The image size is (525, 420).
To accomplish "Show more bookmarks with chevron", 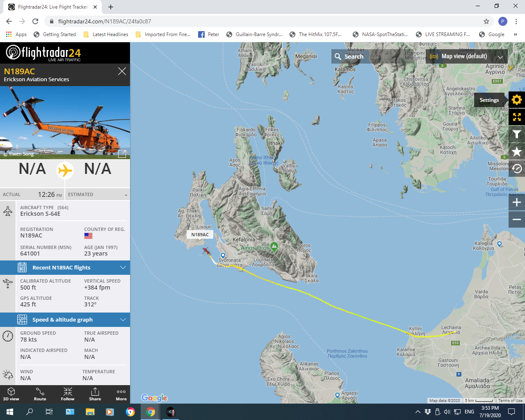I will coord(515,34).
